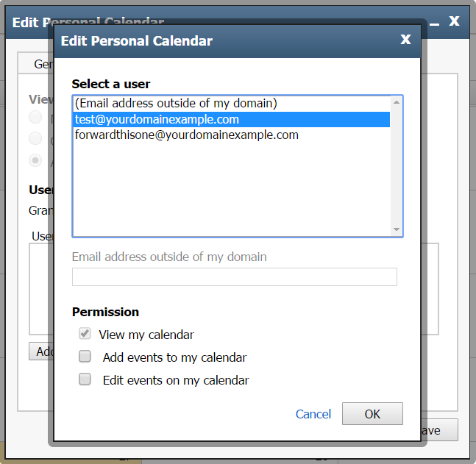Choose forwardthisone@yourdomainexample.com from the list
The width and height of the screenshot is (476, 464).
coord(187,135)
